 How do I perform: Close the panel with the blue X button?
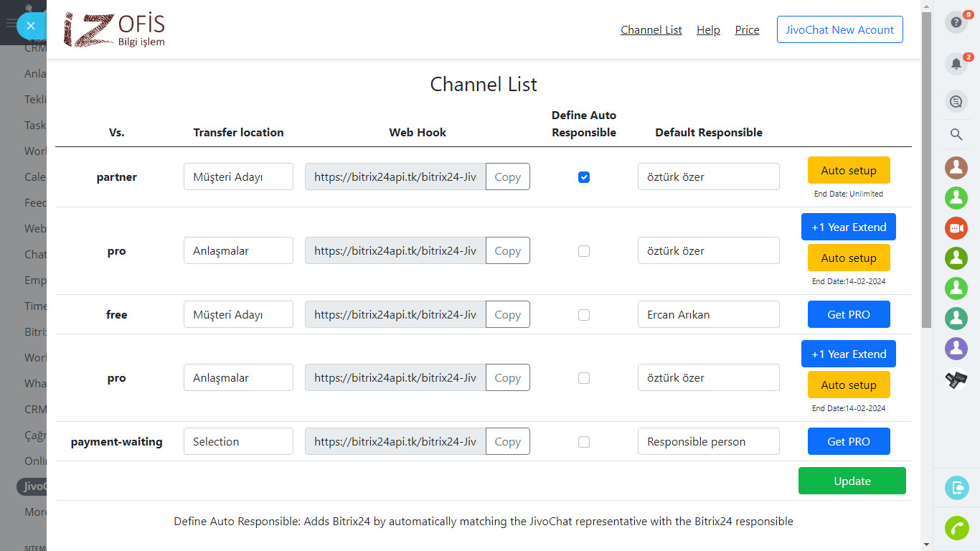(x=30, y=26)
